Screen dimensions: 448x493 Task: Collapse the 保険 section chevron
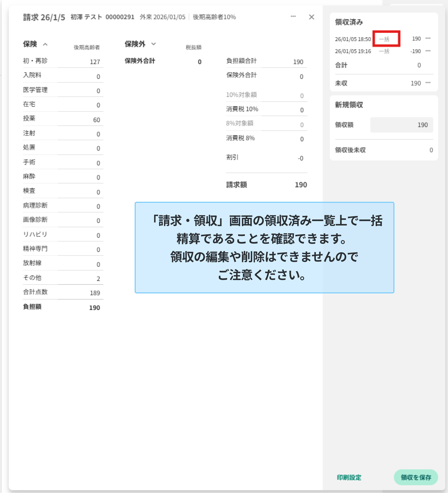pos(45,44)
